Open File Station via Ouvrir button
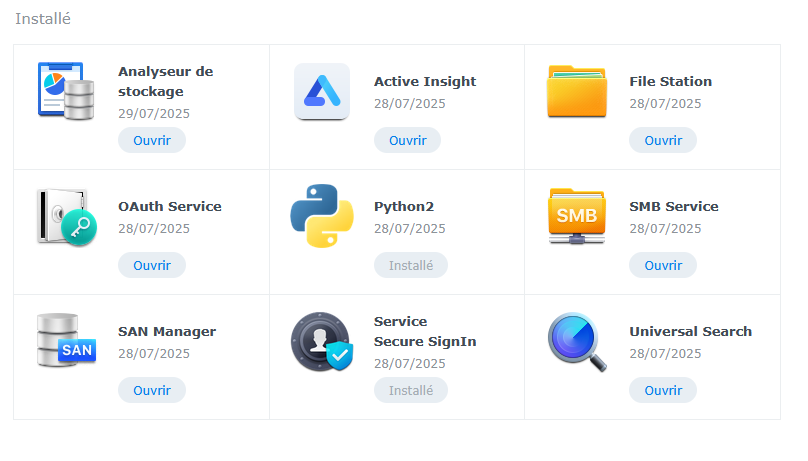808x461 pixels. point(663,140)
